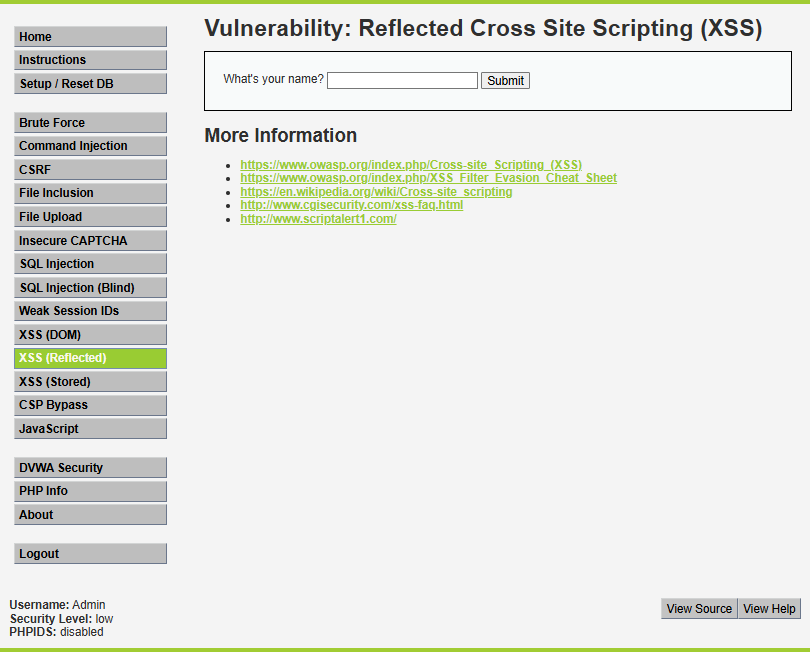Select File Upload in sidebar

click(x=90, y=217)
